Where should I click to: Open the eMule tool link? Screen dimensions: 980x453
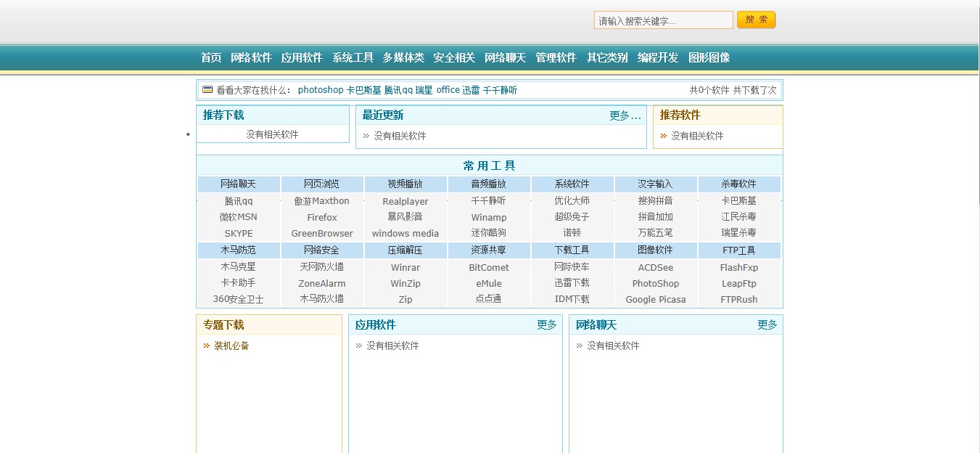tap(489, 283)
